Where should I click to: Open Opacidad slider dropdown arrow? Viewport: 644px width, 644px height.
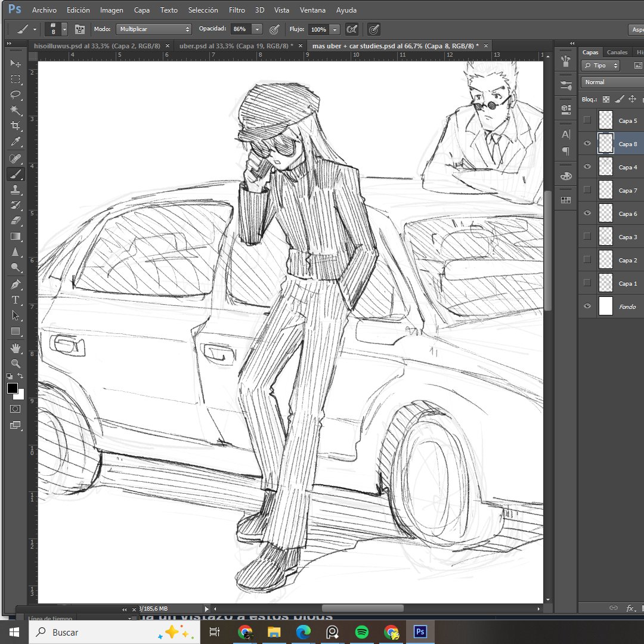(x=257, y=29)
